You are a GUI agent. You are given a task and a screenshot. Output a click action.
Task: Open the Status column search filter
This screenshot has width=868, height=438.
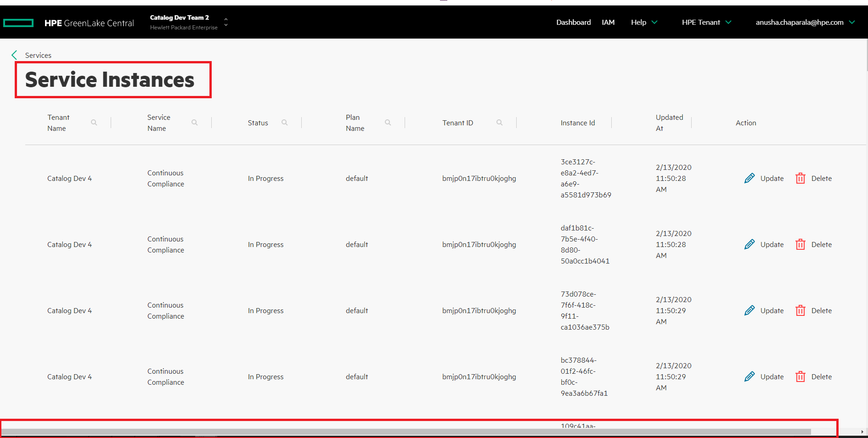[x=285, y=123]
